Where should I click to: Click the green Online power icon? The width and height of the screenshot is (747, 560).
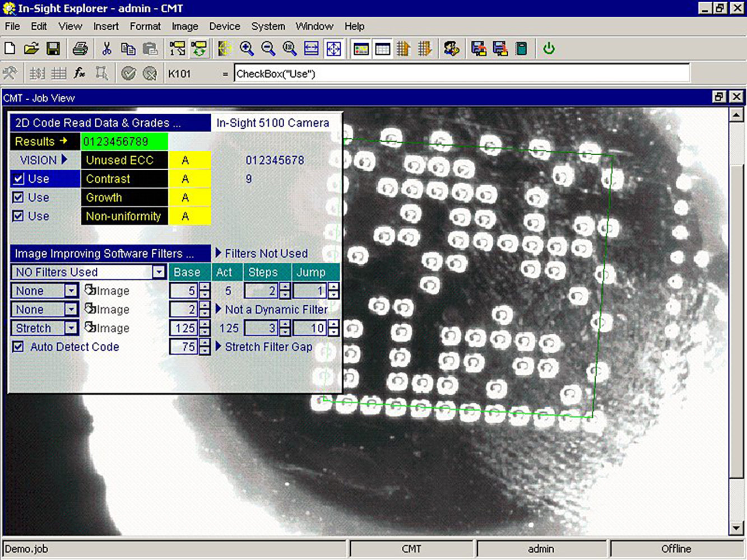[549, 49]
